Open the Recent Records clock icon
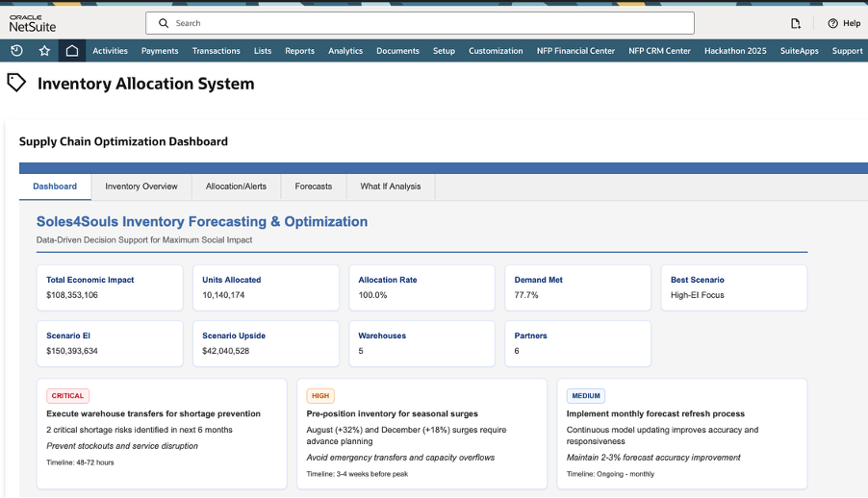The height and width of the screenshot is (498, 868). point(16,51)
